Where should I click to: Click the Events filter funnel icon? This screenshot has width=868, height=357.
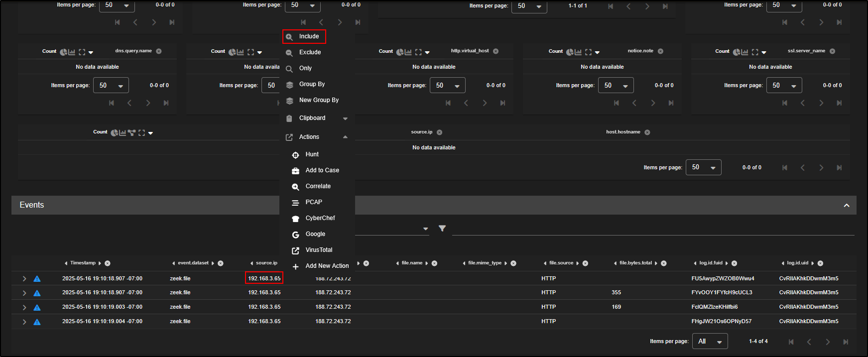(442, 228)
